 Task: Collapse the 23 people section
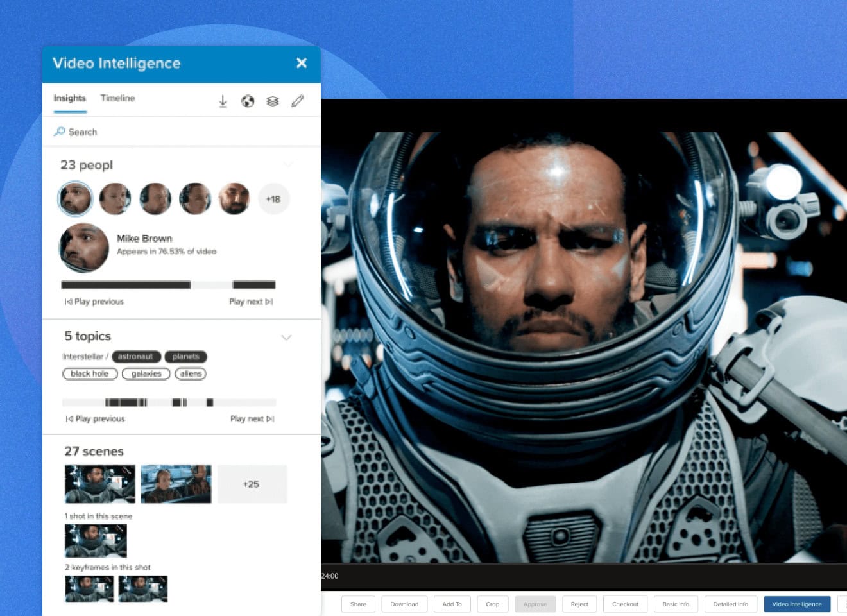[288, 164]
